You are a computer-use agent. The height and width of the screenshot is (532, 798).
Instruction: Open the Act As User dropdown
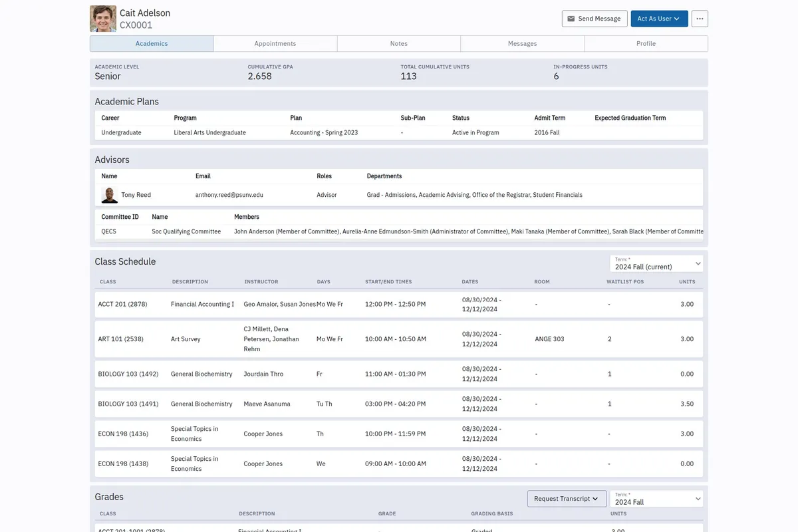tap(658, 19)
